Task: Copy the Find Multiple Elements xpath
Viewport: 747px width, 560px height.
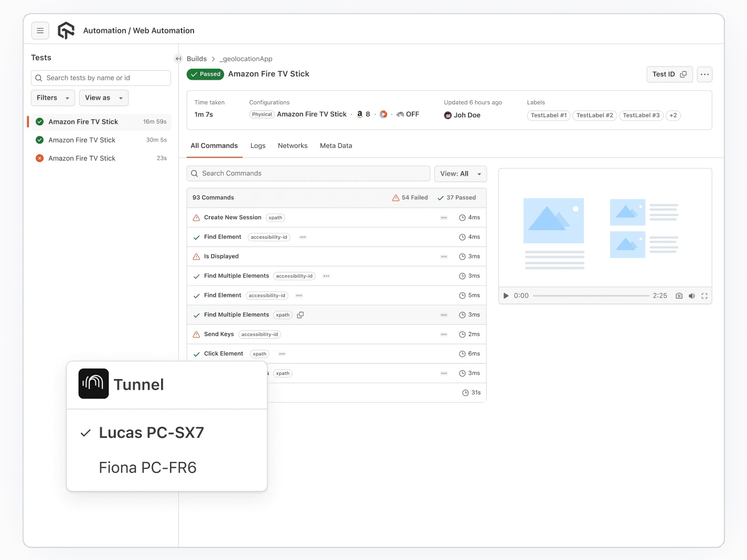Action: [x=301, y=315]
